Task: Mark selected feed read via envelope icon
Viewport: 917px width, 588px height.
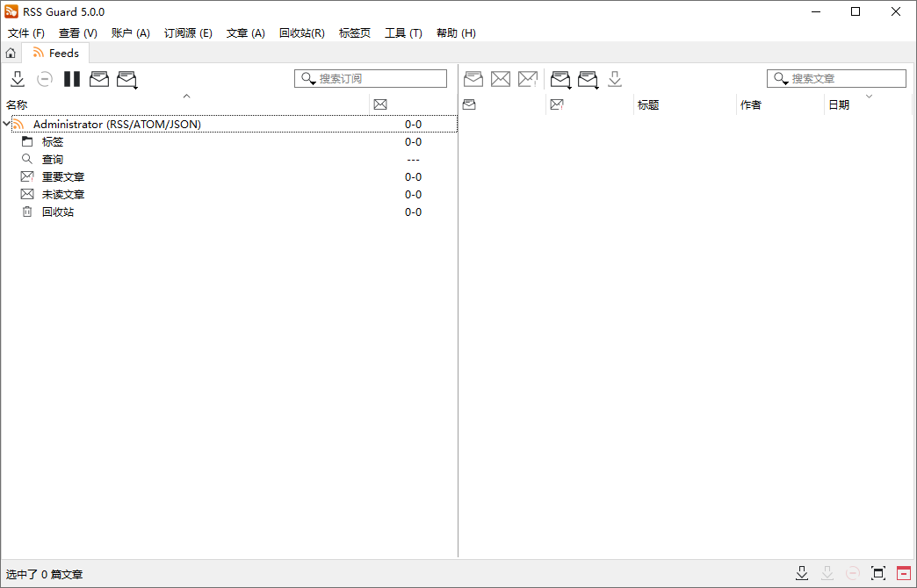Action: tap(98, 79)
